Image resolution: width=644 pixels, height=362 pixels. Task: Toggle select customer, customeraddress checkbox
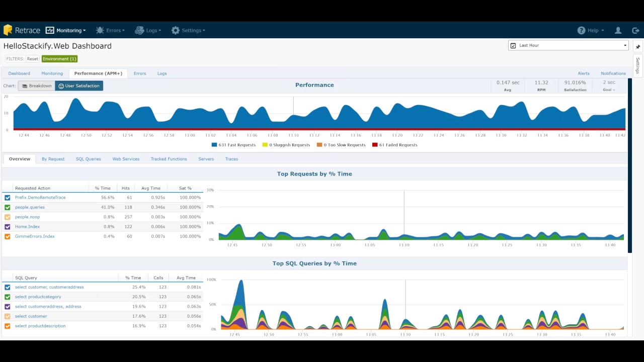[8, 287]
